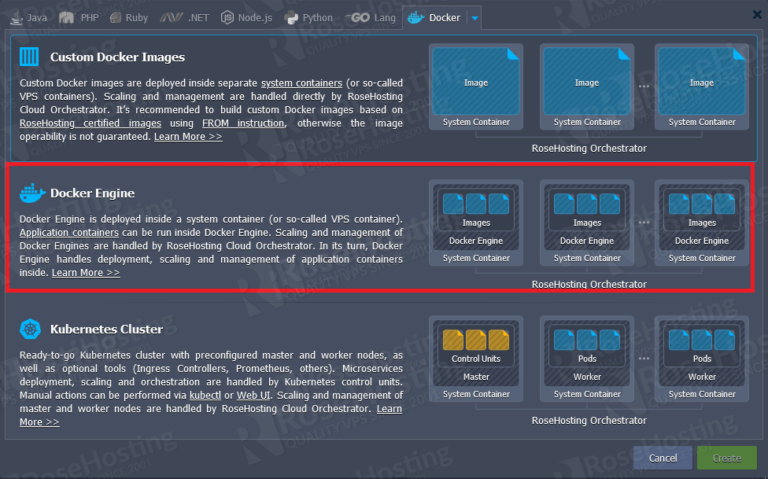
Task: Click Learn More under Docker Engine
Action: [x=86, y=272]
